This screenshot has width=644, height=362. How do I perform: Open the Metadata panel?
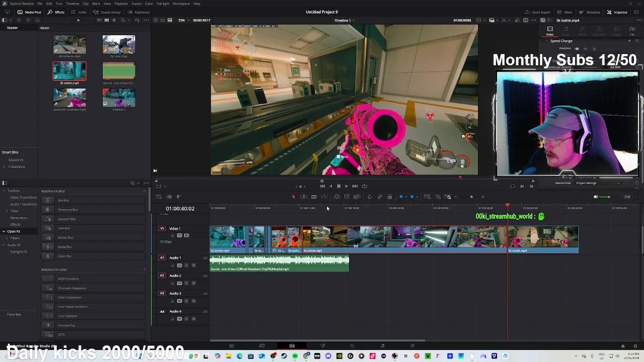coord(590,12)
